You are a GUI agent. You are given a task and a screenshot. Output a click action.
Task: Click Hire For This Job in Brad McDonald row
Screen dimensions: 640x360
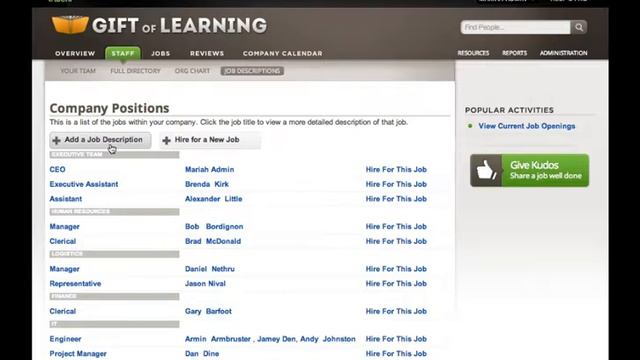(396, 241)
